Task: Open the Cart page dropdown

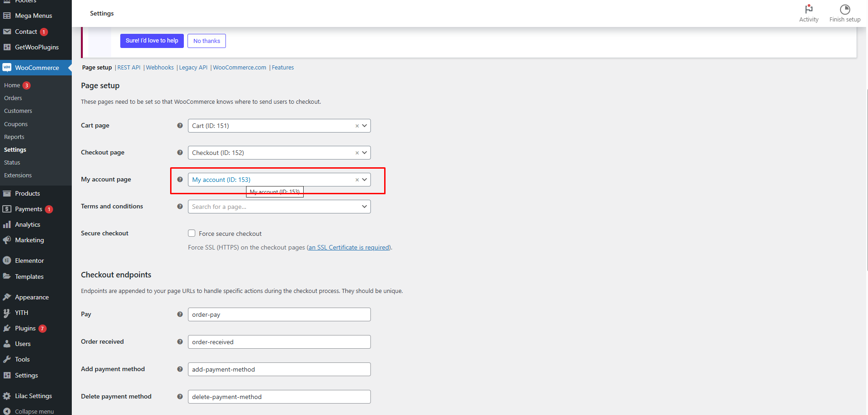Action: [x=279, y=126]
